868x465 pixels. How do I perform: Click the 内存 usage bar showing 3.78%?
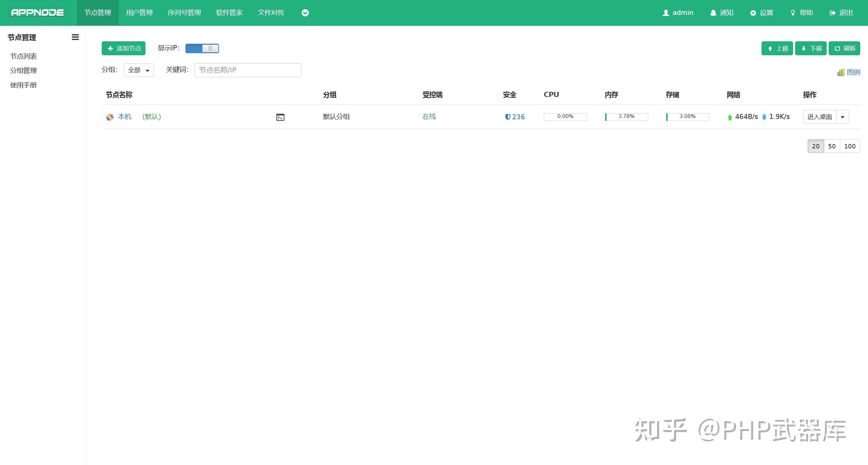tap(626, 117)
